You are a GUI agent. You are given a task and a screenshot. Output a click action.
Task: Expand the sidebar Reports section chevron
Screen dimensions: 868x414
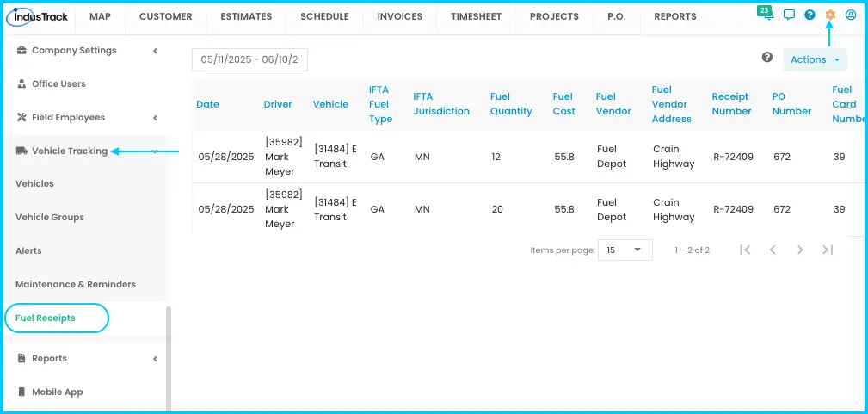(x=156, y=359)
